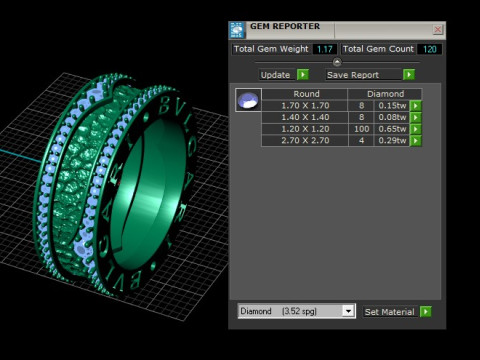
Task: Click the 0.08tw weight cell
Action: click(392, 117)
